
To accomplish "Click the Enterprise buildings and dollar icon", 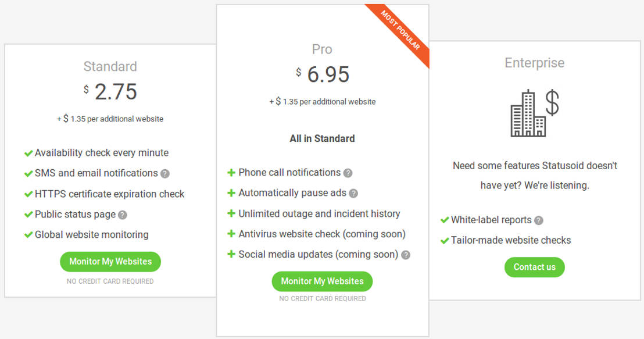I will tap(534, 113).
